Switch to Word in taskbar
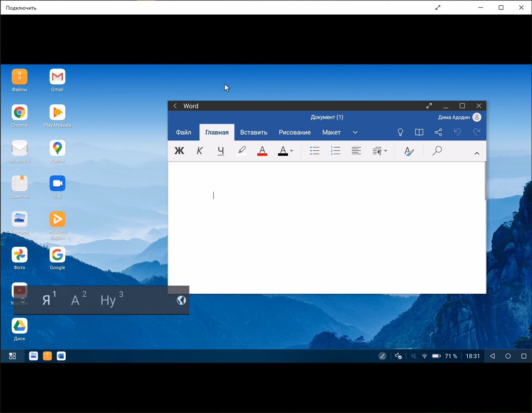 point(61,356)
